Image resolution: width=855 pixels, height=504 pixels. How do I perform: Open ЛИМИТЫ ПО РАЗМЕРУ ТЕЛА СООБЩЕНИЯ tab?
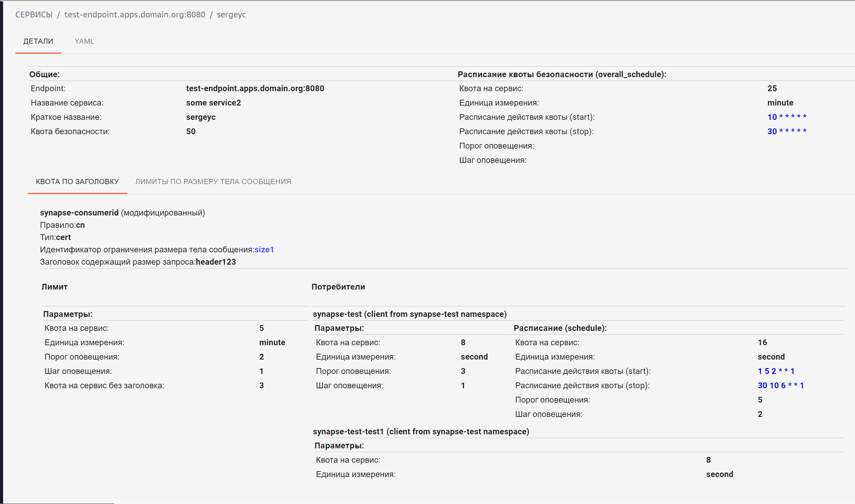[x=213, y=182]
